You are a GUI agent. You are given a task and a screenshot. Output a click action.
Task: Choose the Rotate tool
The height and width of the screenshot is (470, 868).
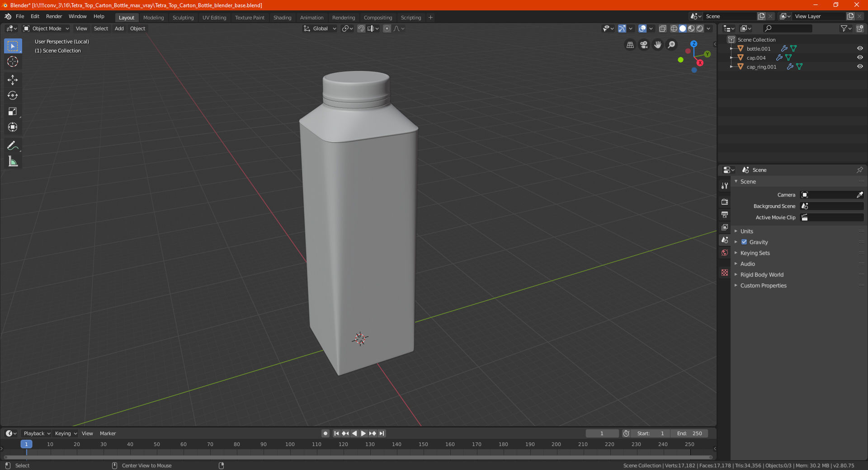pyautogui.click(x=13, y=95)
